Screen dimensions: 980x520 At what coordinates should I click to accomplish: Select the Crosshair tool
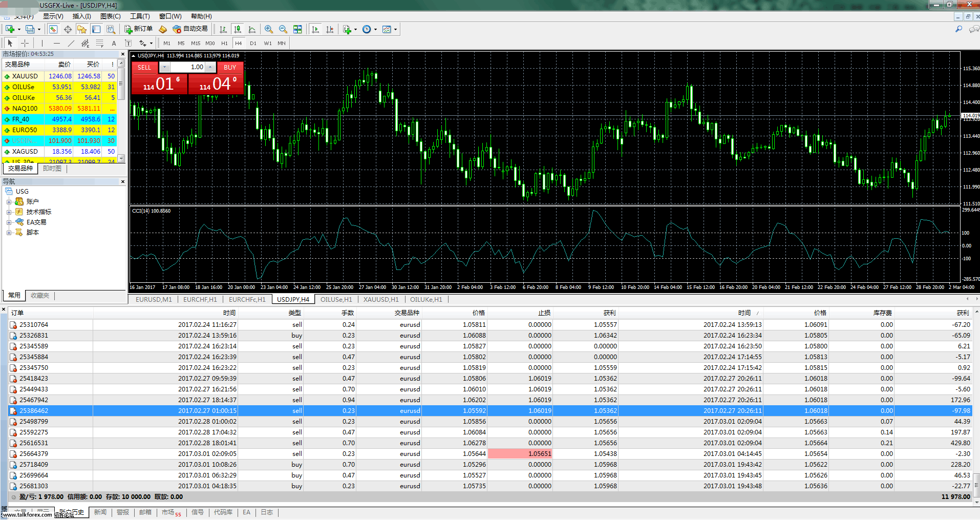click(x=25, y=43)
